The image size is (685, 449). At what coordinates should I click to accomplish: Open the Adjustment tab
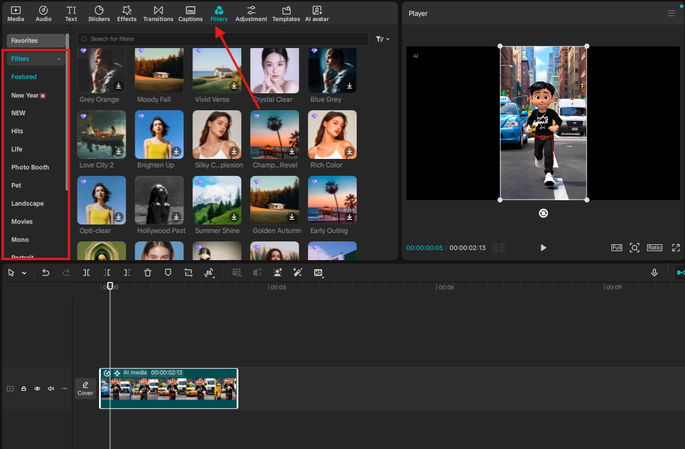(251, 14)
